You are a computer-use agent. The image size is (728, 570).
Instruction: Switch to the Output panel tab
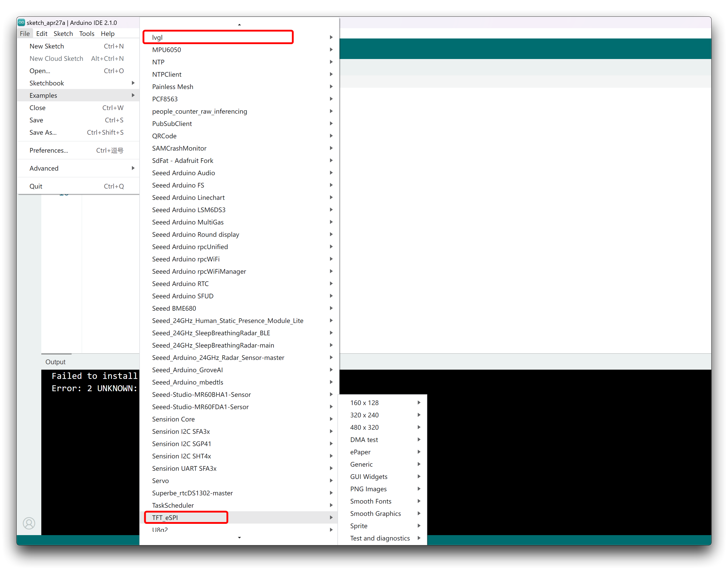coord(55,362)
